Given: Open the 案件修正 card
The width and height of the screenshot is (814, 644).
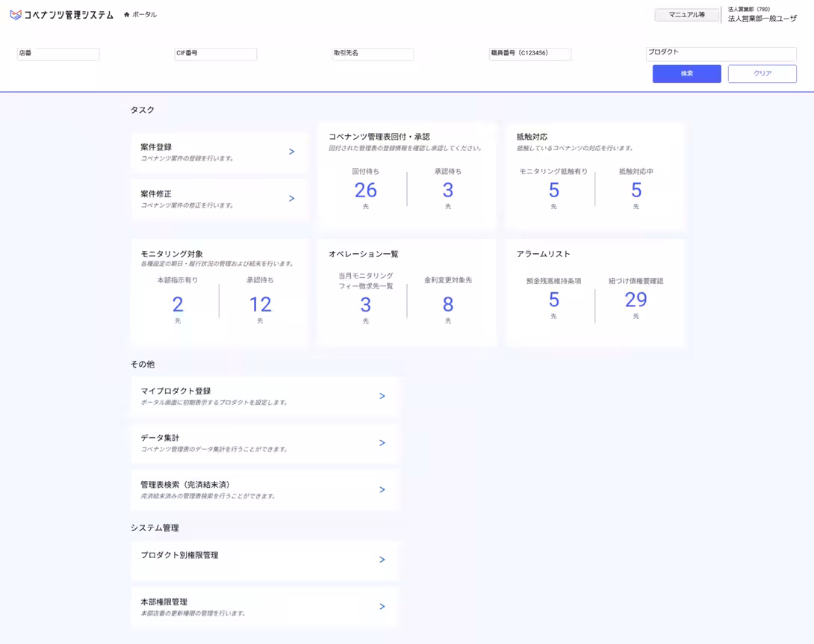Looking at the screenshot, I should [219, 199].
